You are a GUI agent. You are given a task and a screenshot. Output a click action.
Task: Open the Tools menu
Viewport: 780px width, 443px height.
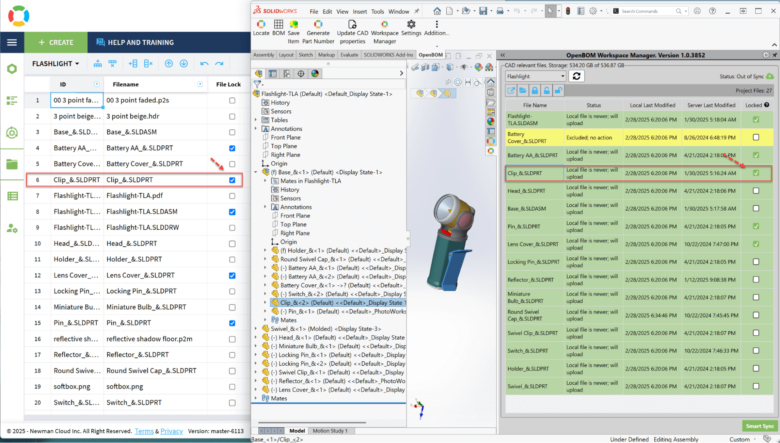378,11
